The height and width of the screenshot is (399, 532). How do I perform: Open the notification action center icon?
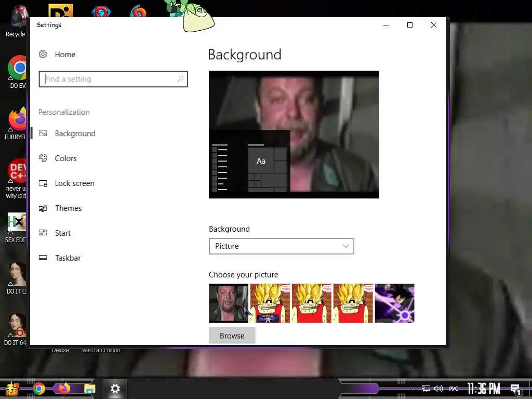[516, 389]
